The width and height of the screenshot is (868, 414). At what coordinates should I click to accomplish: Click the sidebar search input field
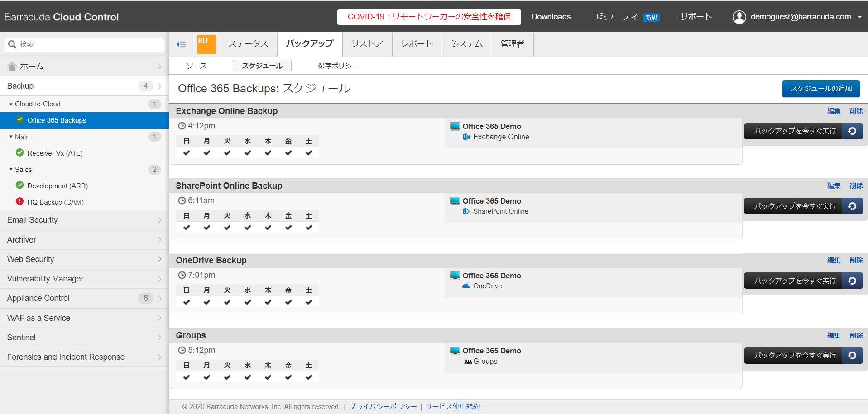84,44
